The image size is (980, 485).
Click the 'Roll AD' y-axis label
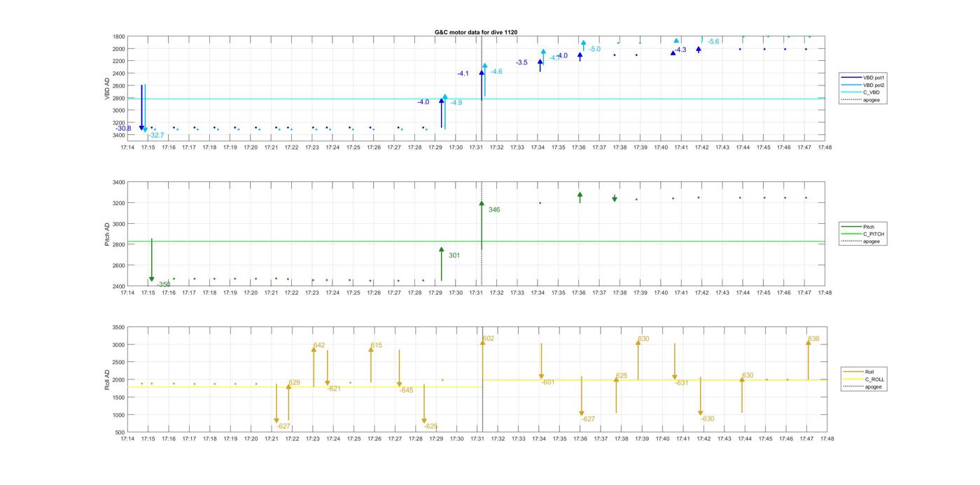tap(107, 380)
